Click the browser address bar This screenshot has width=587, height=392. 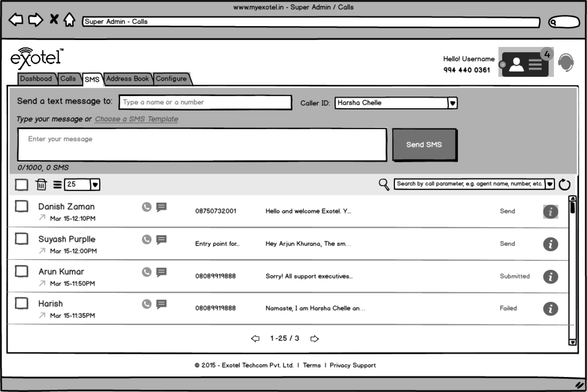[x=311, y=22]
